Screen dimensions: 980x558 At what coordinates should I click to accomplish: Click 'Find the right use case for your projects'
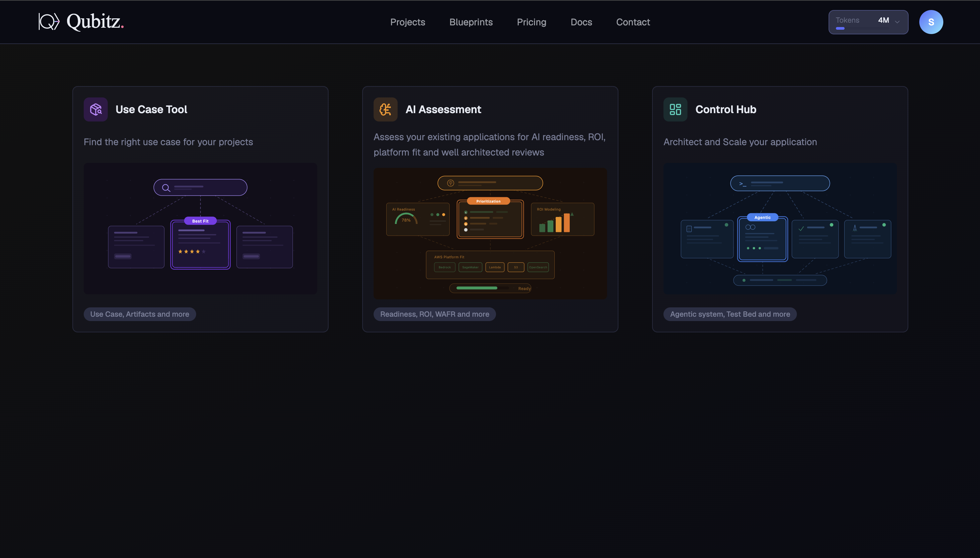[168, 142]
